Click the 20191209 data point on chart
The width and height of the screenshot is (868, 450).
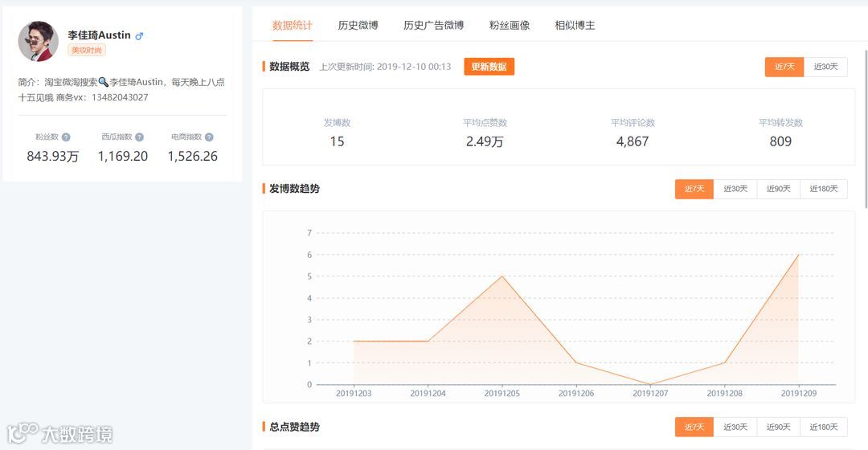pos(799,255)
